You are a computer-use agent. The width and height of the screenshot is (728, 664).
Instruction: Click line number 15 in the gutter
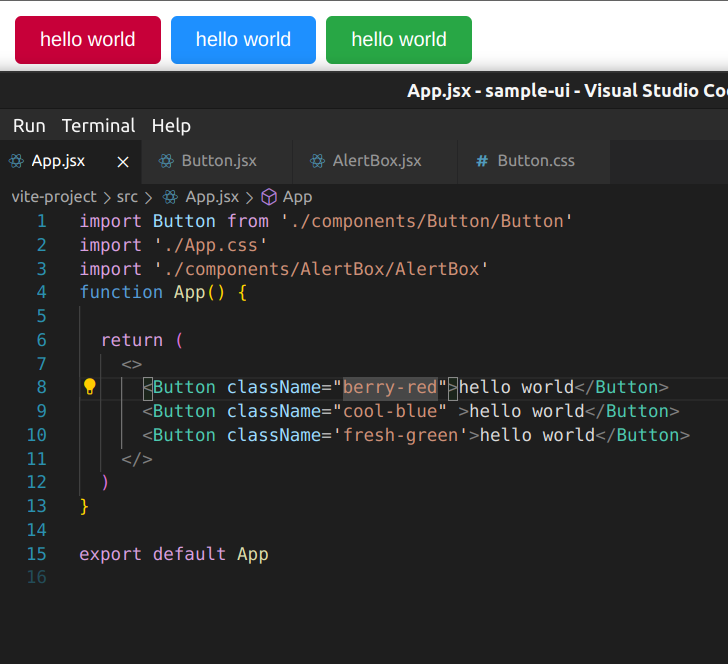coord(37,554)
